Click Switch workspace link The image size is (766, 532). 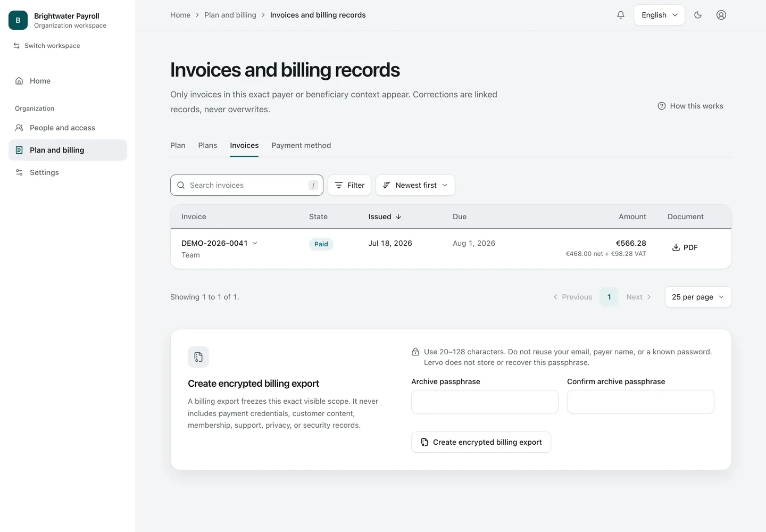pos(47,46)
